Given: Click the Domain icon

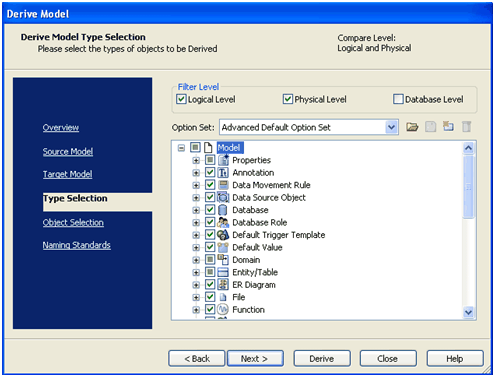Looking at the screenshot, I should (223, 260).
